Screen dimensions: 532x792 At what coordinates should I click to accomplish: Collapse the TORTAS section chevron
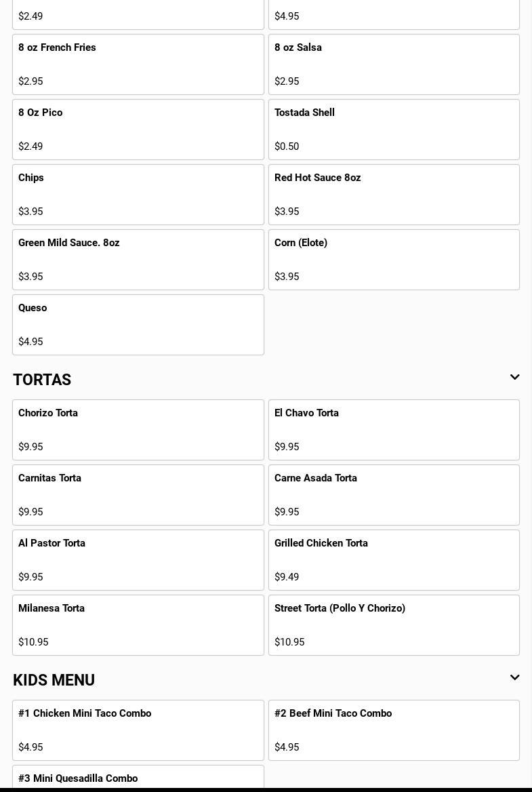[514, 378]
